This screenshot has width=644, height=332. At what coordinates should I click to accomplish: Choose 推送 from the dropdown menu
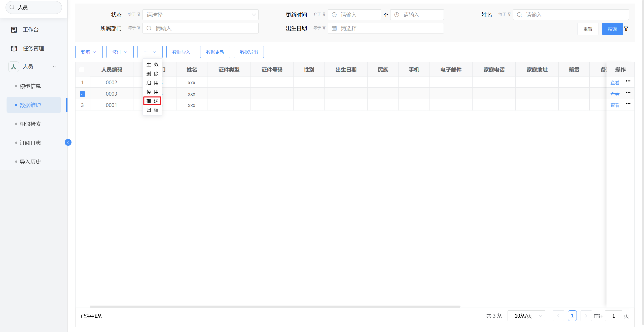tap(152, 101)
